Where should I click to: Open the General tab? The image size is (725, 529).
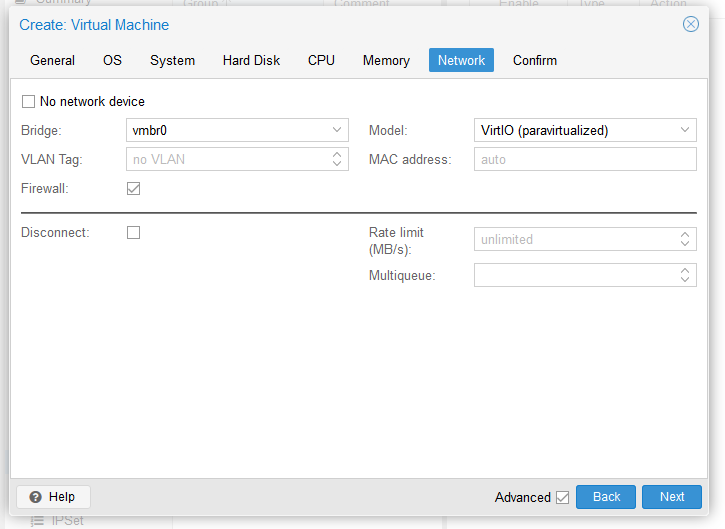click(x=52, y=60)
